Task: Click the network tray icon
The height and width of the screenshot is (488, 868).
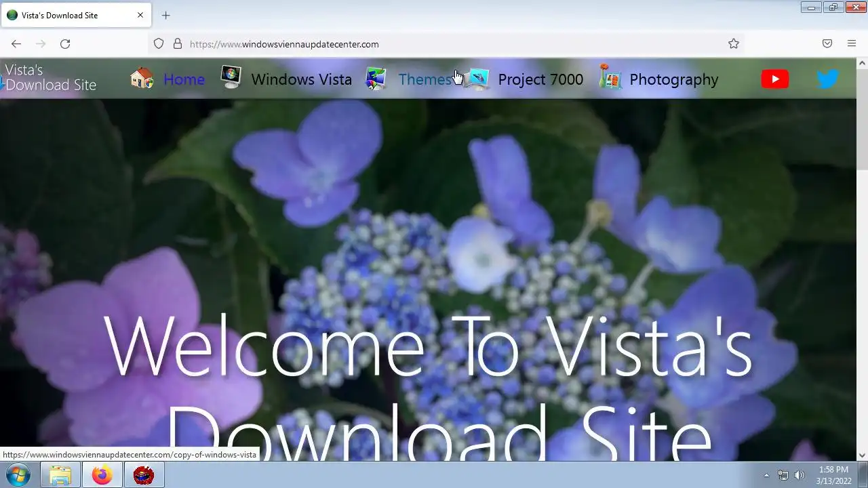Action: tap(783, 475)
